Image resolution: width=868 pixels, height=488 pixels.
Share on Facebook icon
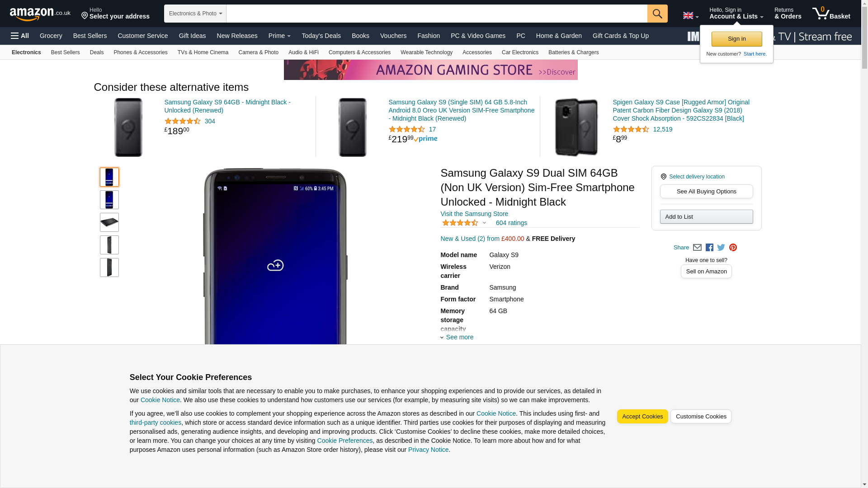709,248
